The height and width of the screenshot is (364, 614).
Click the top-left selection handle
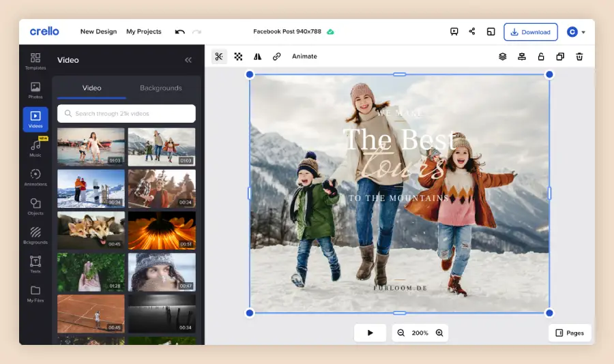(250, 74)
